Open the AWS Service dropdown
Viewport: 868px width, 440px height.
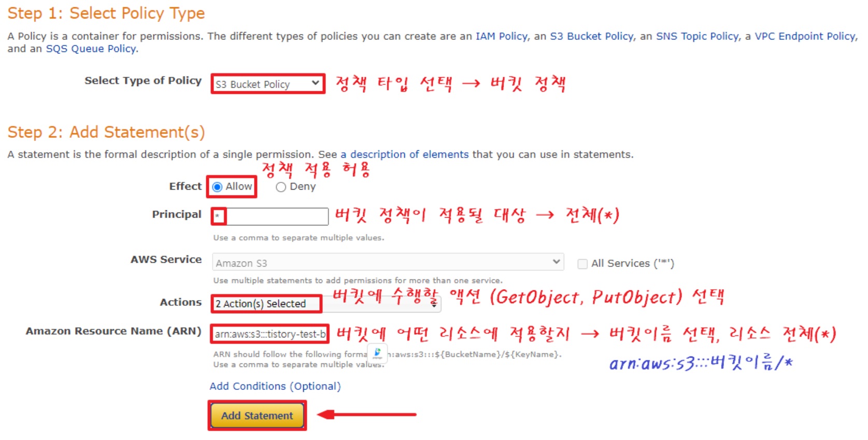click(388, 262)
